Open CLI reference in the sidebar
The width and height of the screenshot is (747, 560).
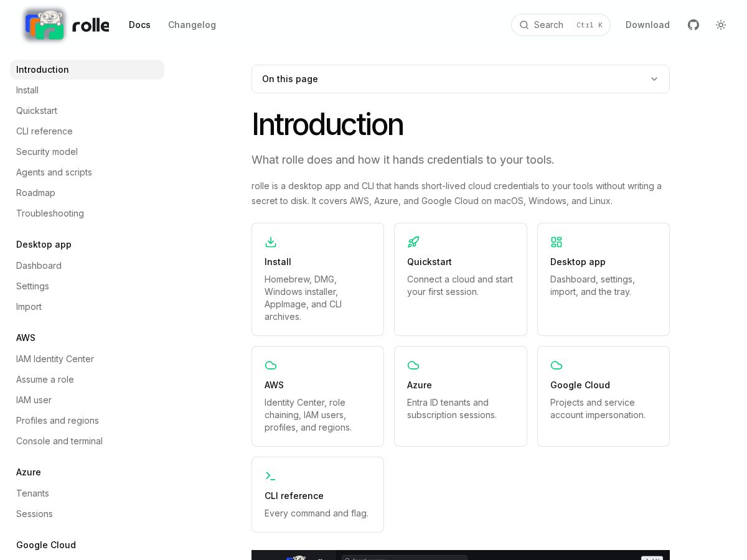[87, 131]
